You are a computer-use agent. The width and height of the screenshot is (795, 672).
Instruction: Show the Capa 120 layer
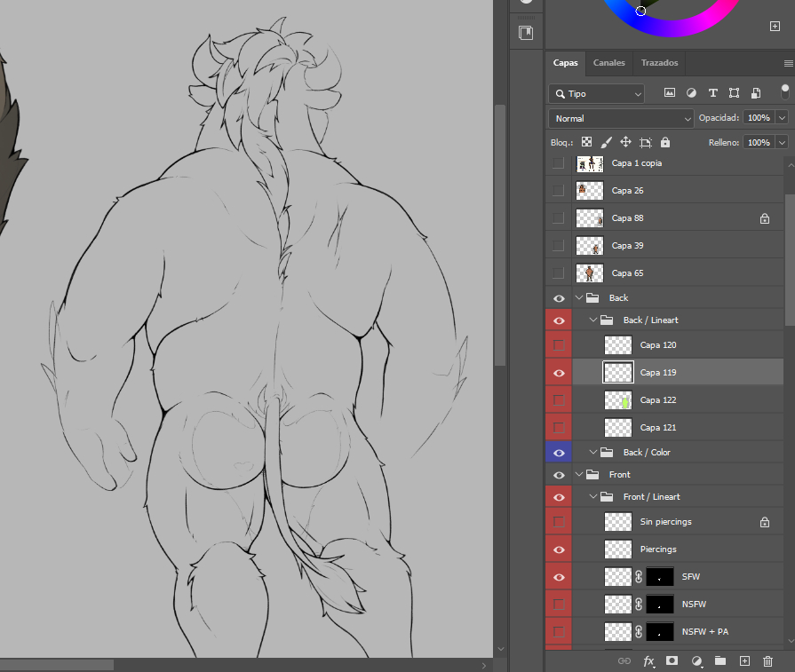point(559,345)
